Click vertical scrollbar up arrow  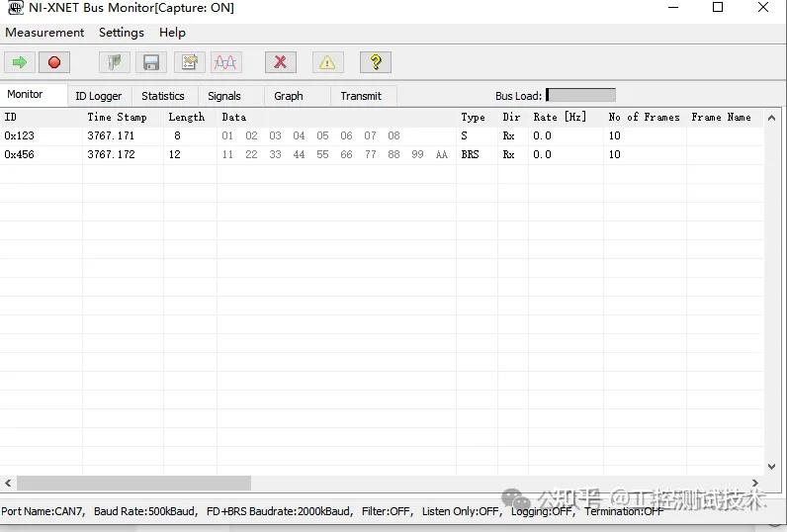tap(772, 118)
